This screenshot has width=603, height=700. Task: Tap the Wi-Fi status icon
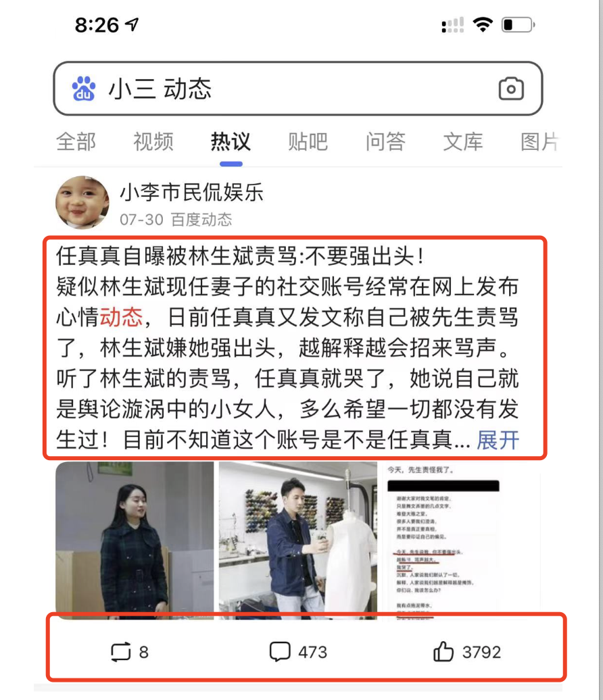(x=483, y=24)
